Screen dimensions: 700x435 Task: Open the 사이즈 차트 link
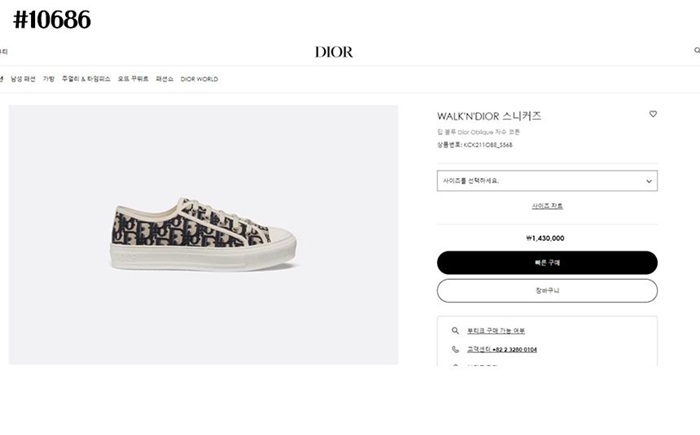547,206
